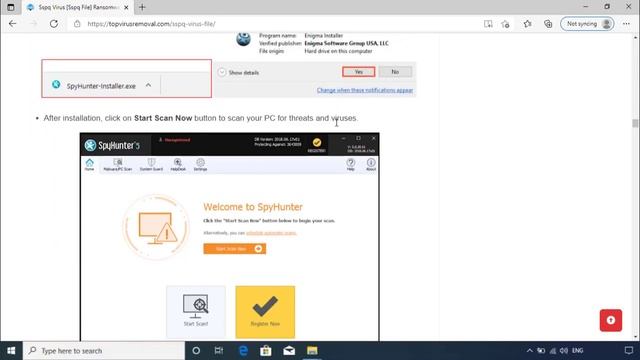Image resolution: width=640 pixels, height=360 pixels.
Task: Click the vertical scrollbar thumb
Action: point(636,123)
